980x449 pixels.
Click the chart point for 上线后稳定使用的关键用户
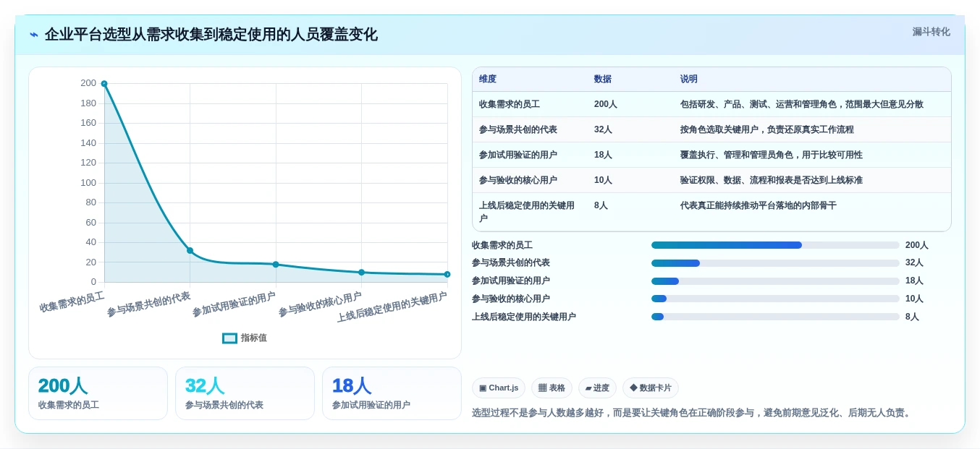pos(447,274)
